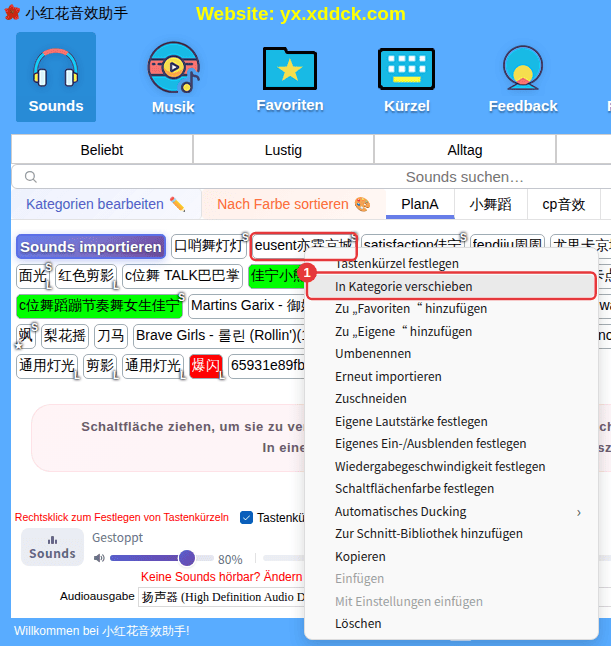Play the 刀马 sound button
This screenshot has height=646, width=611.
[111, 336]
